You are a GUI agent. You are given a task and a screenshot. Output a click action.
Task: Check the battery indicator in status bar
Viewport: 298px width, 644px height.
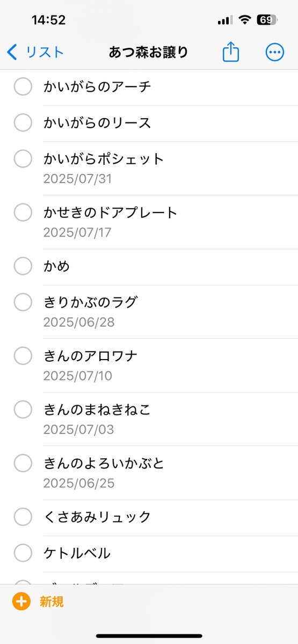(267, 20)
